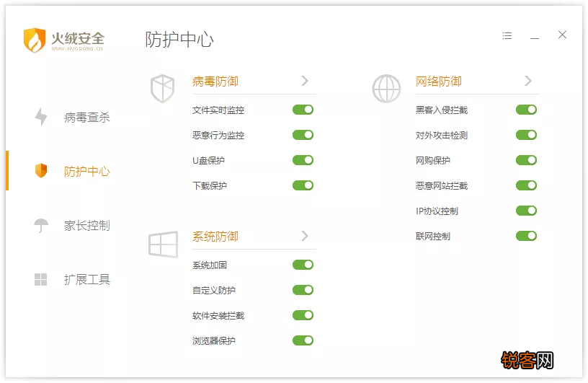Screen dimensions: 588x383
Task: Open the list menu icon in the title bar
Action: coord(507,35)
